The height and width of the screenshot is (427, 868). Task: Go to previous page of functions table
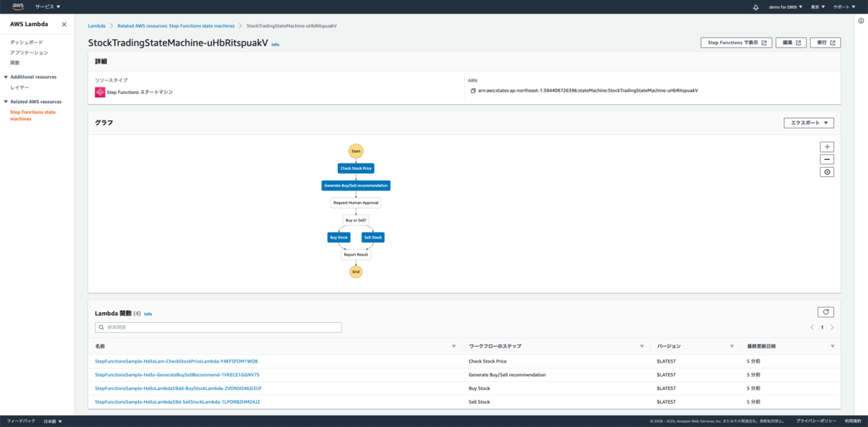pyautogui.click(x=812, y=327)
